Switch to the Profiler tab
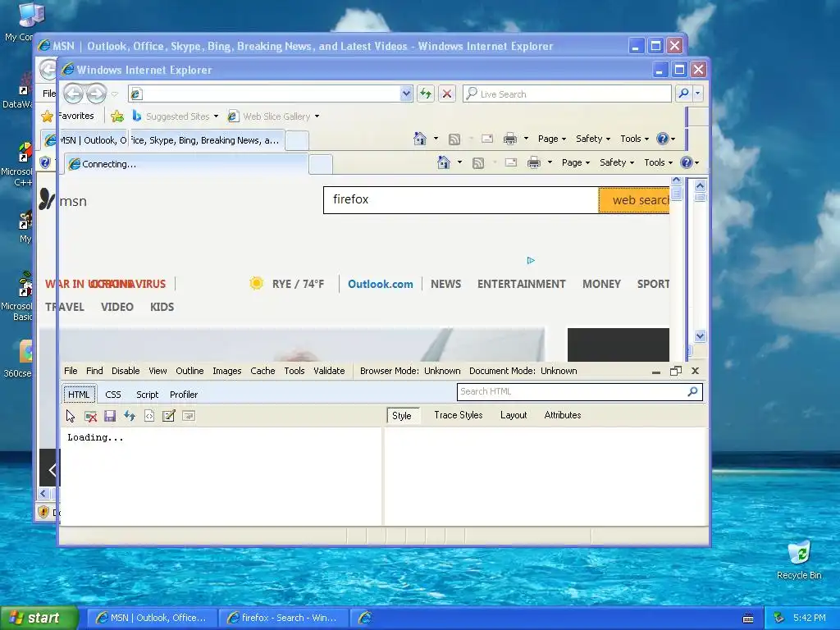840x630 pixels. (184, 395)
